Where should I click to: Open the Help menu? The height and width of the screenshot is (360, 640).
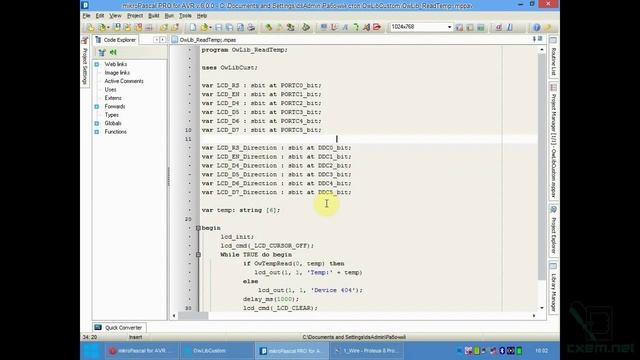[202, 16]
